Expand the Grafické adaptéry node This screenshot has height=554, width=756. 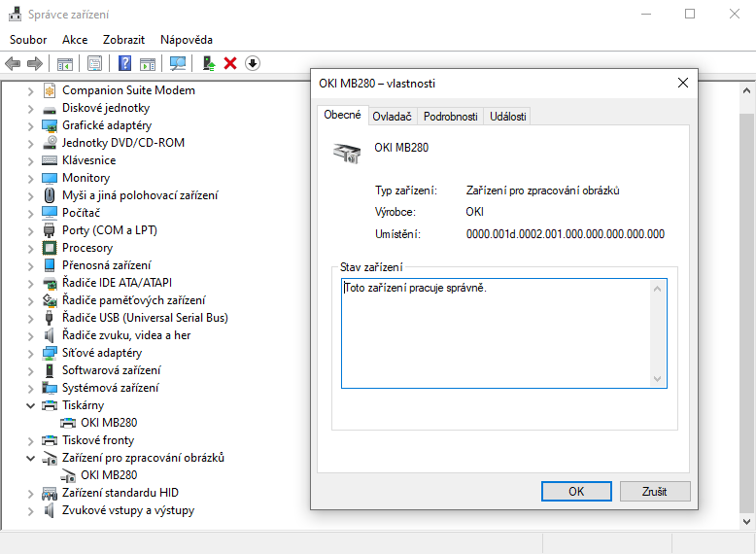[x=30, y=125]
